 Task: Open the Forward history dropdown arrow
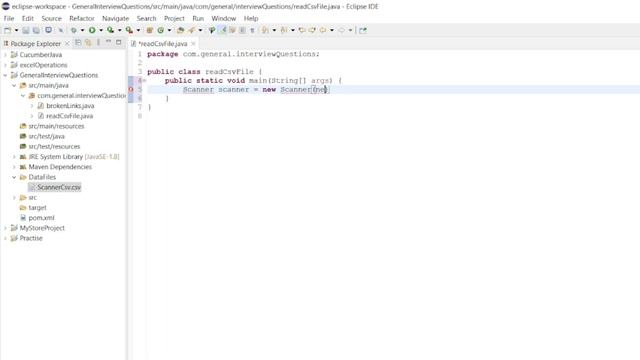[350, 30]
